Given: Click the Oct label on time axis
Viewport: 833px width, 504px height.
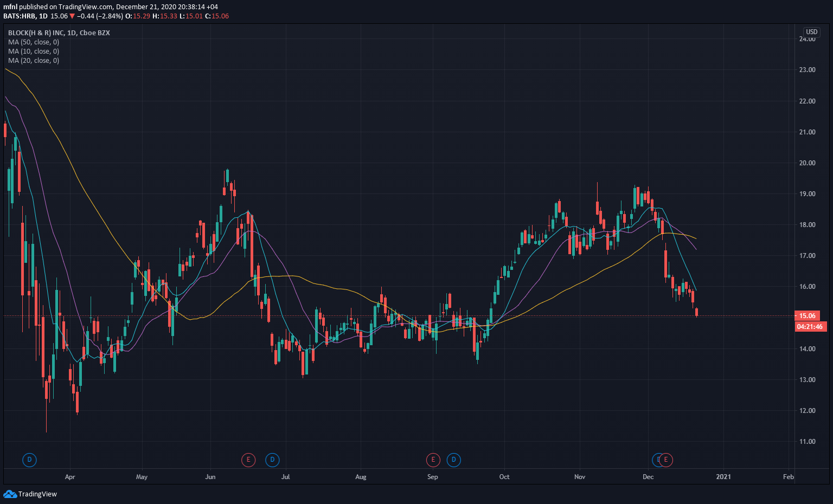Looking at the screenshot, I should point(504,477).
